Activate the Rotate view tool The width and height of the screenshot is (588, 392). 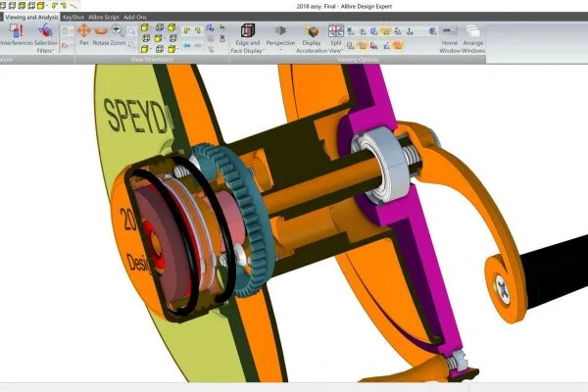[101, 35]
